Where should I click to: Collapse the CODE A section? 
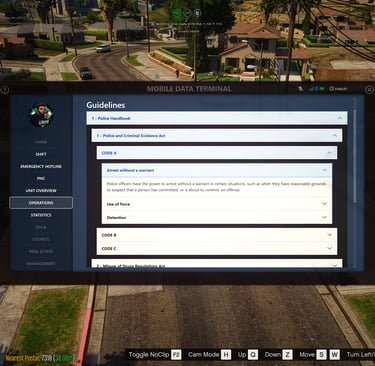(x=217, y=153)
